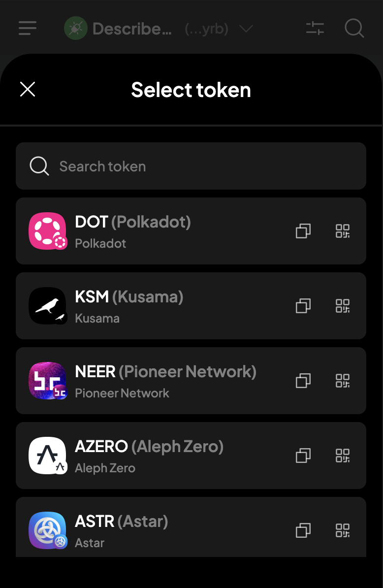The width and height of the screenshot is (383, 588).
Task: Choose the AZERO token logo
Action: pos(48,456)
